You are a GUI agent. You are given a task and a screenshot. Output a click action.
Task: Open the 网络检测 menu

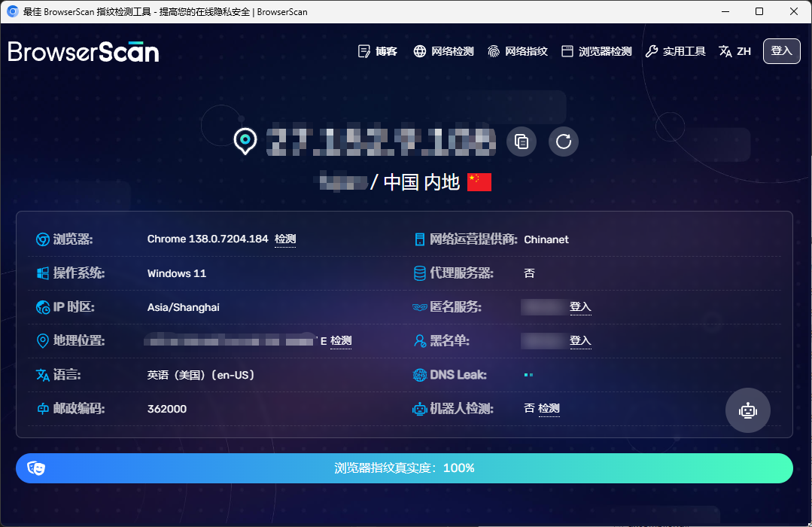click(x=443, y=51)
